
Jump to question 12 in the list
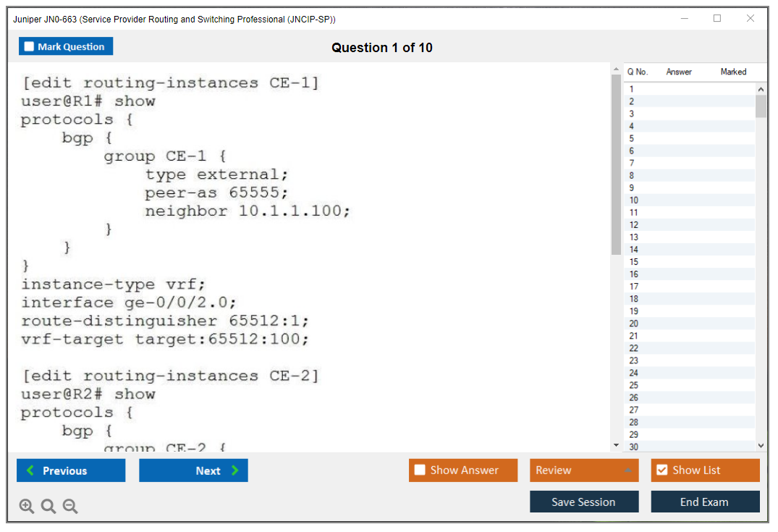coord(634,225)
